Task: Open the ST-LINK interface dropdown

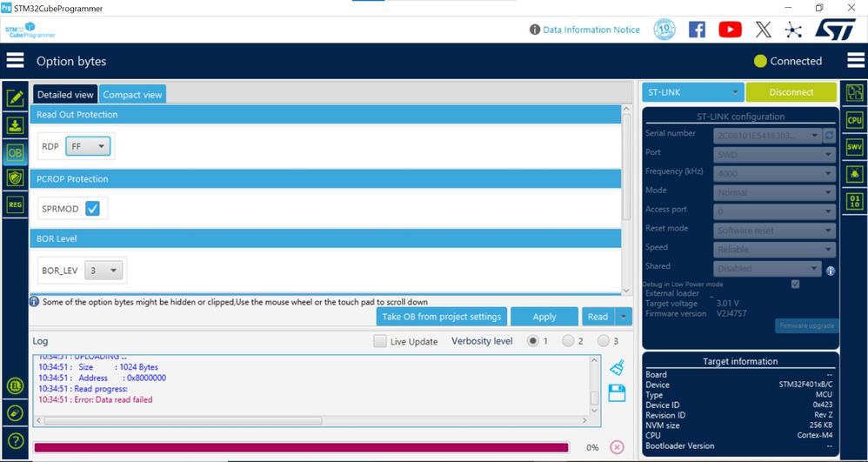Action: pos(693,92)
